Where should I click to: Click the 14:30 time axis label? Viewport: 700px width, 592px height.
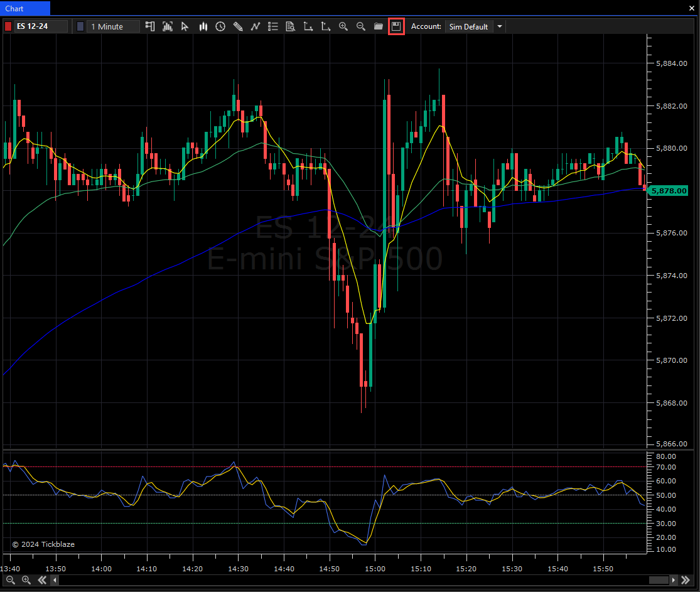pyautogui.click(x=239, y=569)
